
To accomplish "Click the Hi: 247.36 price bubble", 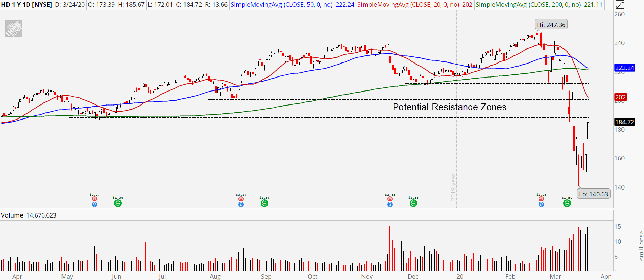I will point(551,25).
